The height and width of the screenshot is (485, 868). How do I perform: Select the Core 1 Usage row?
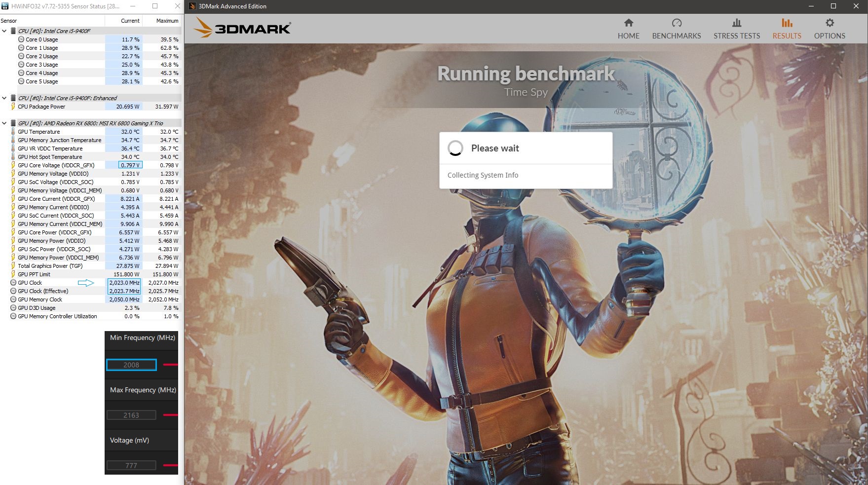[91, 48]
